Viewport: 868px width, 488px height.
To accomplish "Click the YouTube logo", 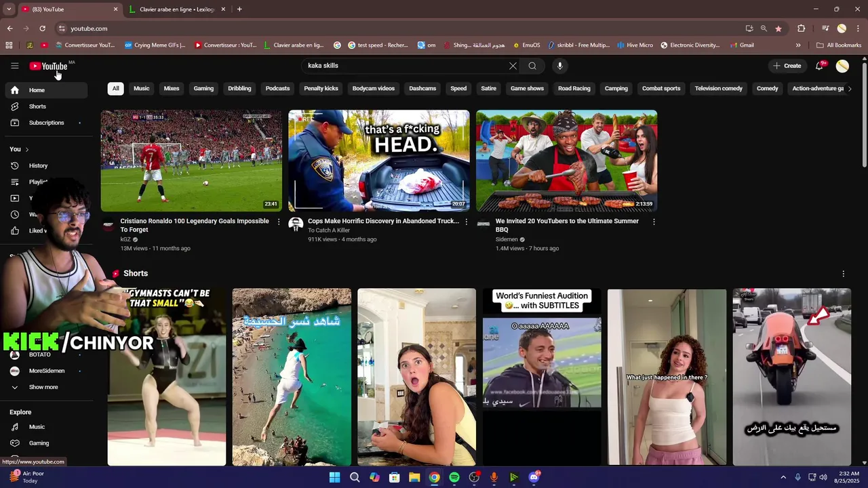I will click(x=48, y=66).
